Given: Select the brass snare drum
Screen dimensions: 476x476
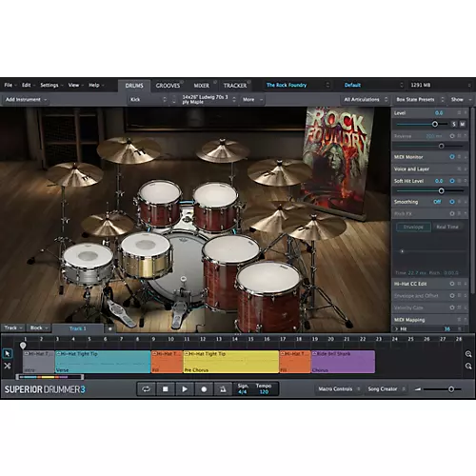Looking at the screenshot, I should pos(147,256).
